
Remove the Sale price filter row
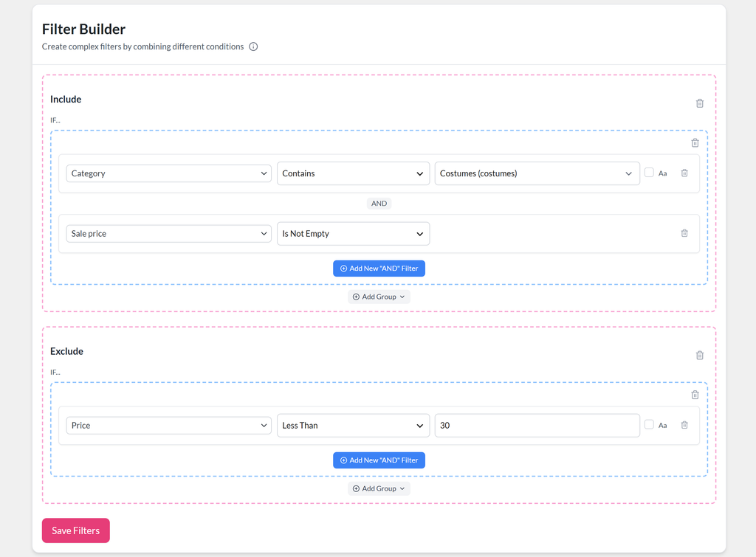(684, 233)
